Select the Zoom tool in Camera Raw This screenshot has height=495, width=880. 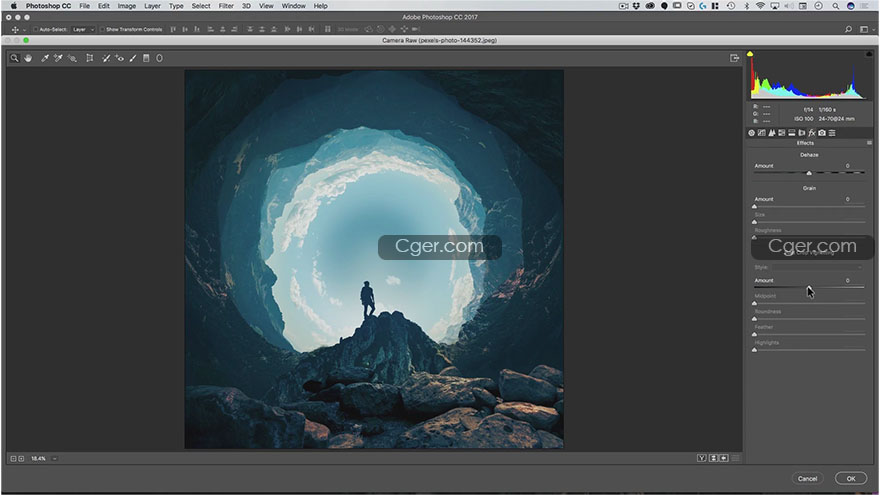pyautogui.click(x=15, y=58)
